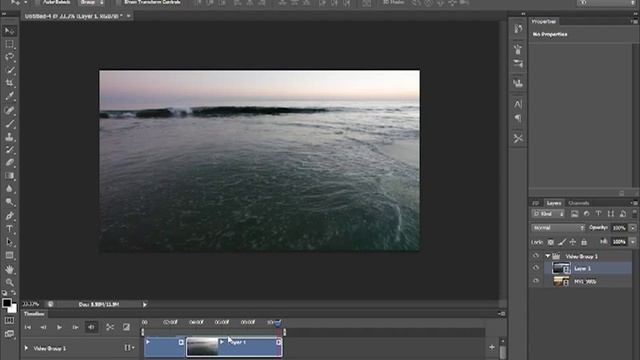The width and height of the screenshot is (640, 360).
Task: Switch to the Layers tab
Action: click(554, 203)
